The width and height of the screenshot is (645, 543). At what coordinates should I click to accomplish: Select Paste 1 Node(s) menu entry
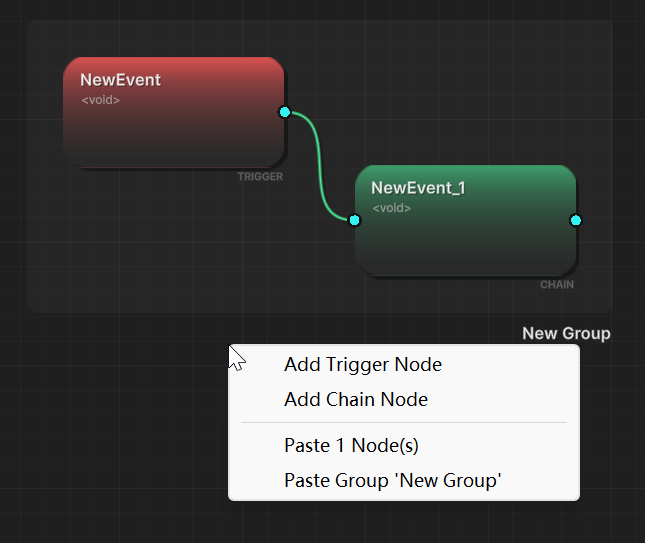358,446
